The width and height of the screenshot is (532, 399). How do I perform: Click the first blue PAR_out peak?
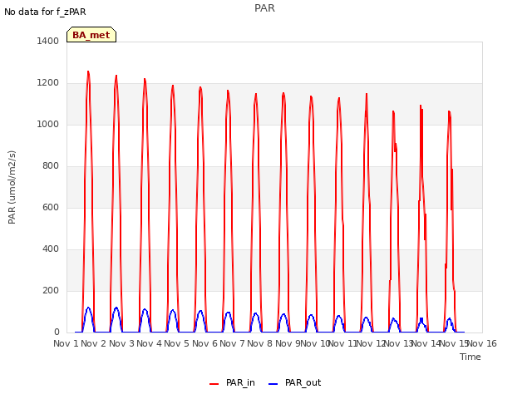(x=88, y=308)
